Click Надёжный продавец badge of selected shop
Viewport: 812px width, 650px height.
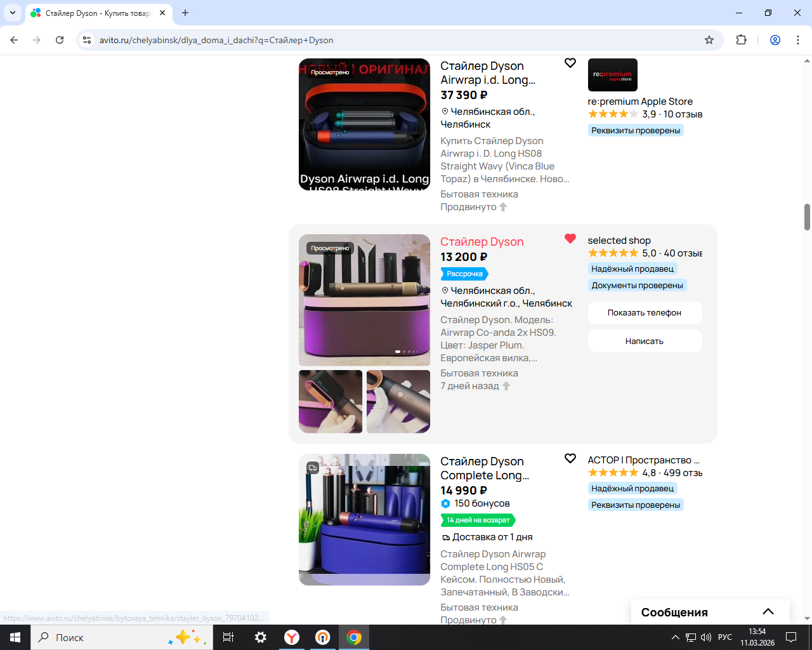pos(632,269)
